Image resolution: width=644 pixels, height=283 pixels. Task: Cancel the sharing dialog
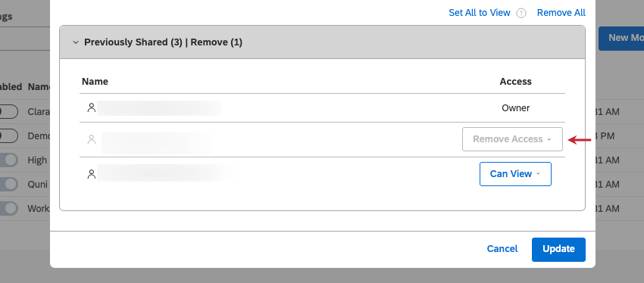tap(502, 249)
